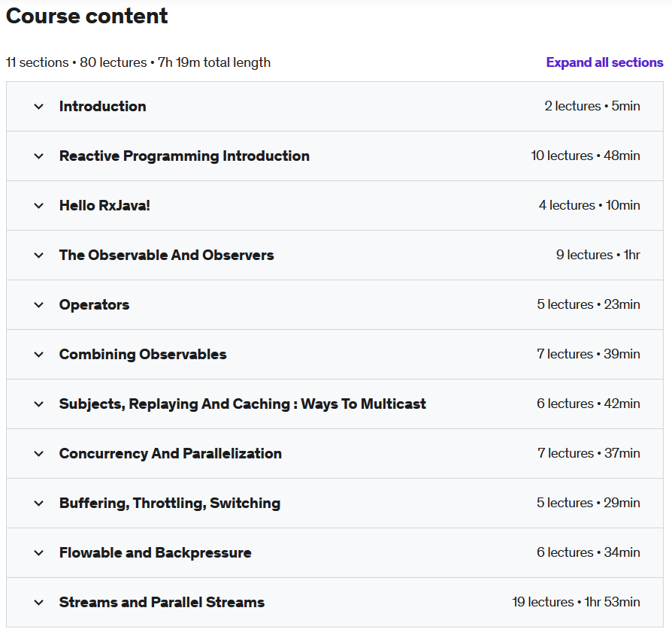Select Flowable and Backpressure title
Screen dimensions: 672x635
pyautogui.click(x=155, y=553)
